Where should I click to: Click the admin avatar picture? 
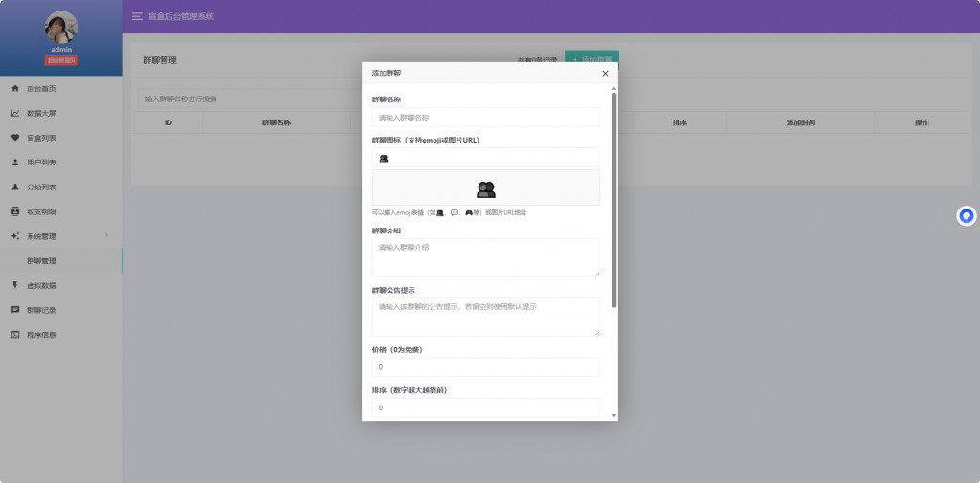tap(61, 27)
